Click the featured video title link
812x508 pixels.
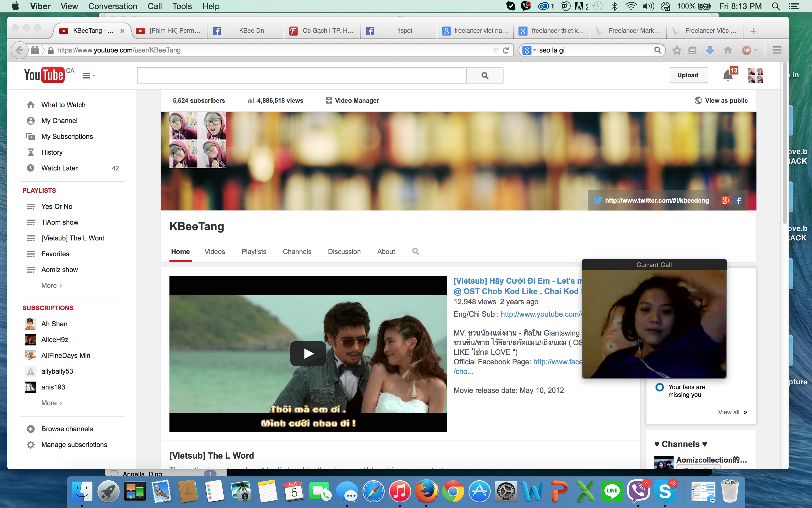click(x=517, y=286)
